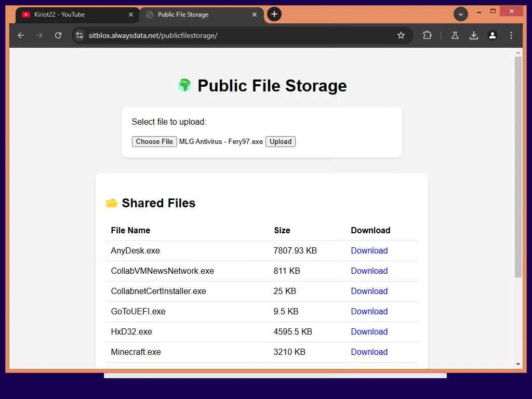This screenshot has width=532, height=399.
Task: Open the profile avatar icon
Action: coord(493,35)
